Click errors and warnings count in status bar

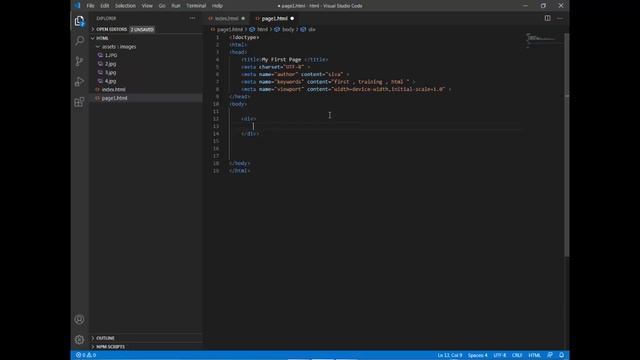pos(86,355)
